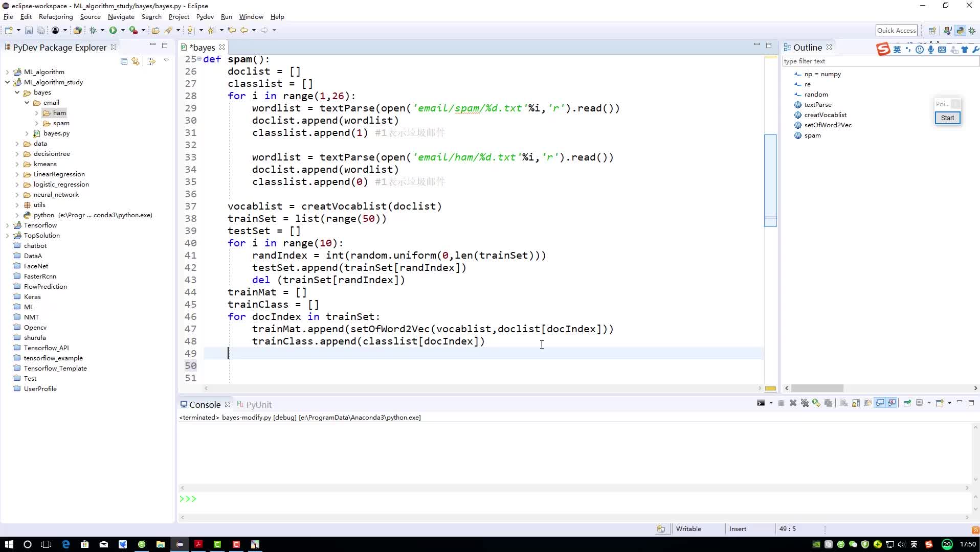The image size is (980, 552).
Task: Click the Sogou microphone voice input icon
Action: pyautogui.click(x=931, y=50)
